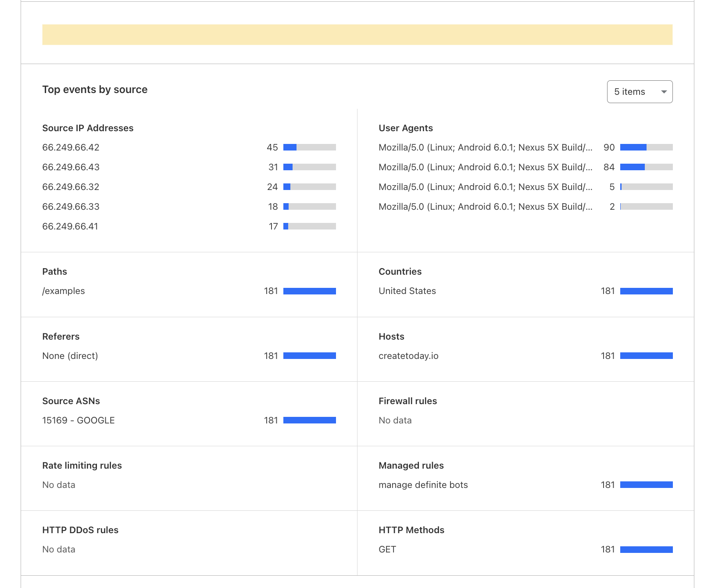The width and height of the screenshot is (722, 588).
Task: Click 15169 - GOOGLE source ASN
Action: click(x=79, y=420)
